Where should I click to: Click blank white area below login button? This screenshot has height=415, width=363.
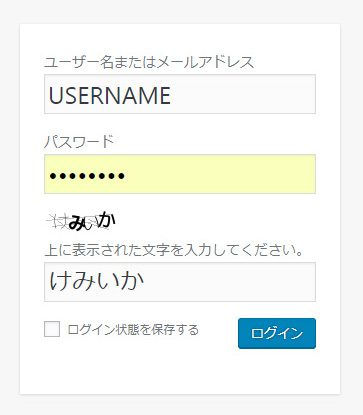click(x=180, y=372)
